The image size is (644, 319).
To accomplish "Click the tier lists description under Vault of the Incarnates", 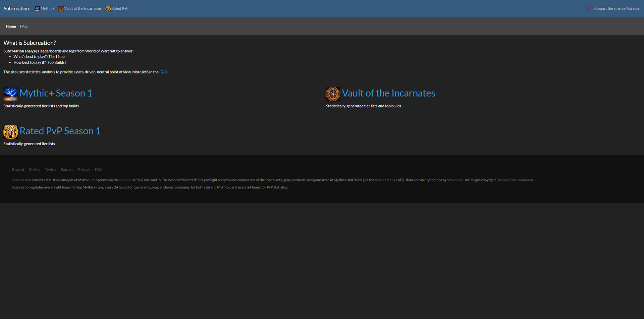I will [364, 106].
